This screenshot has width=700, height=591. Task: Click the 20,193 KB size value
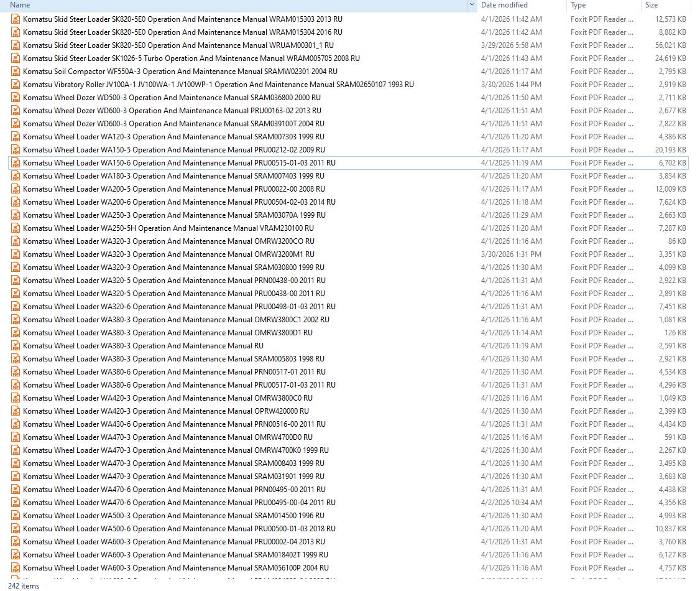[671, 150]
